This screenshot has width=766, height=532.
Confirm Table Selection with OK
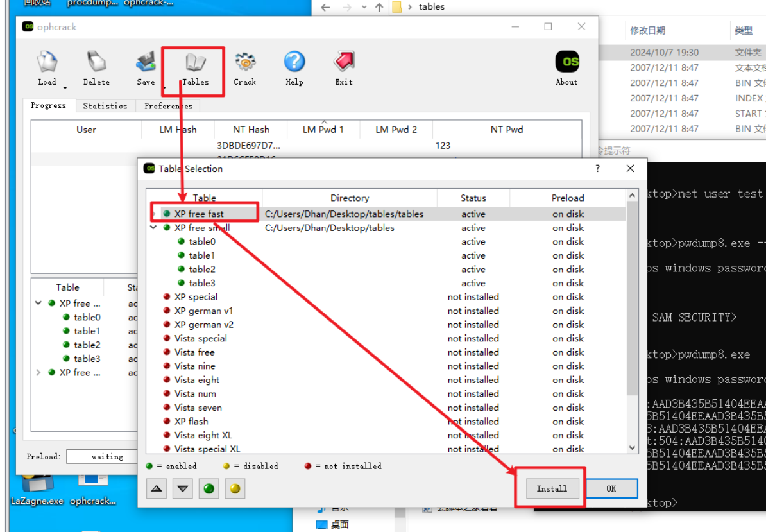click(x=611, y=488)
